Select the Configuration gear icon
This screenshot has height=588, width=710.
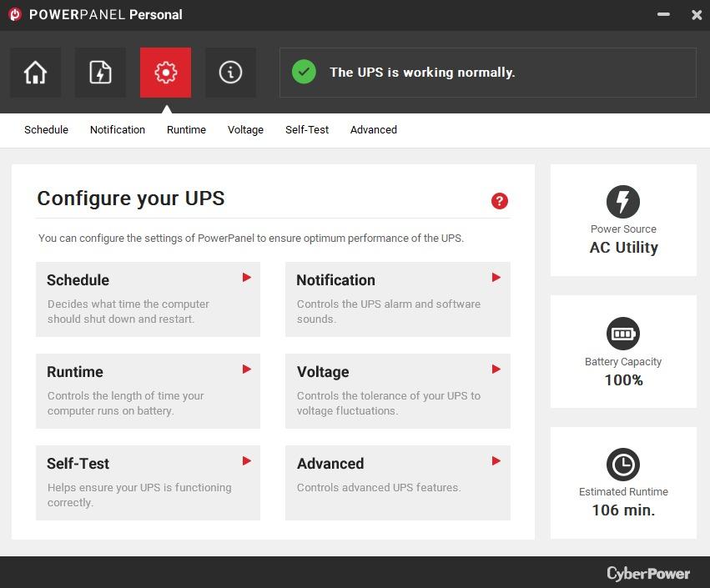point(165,73)
